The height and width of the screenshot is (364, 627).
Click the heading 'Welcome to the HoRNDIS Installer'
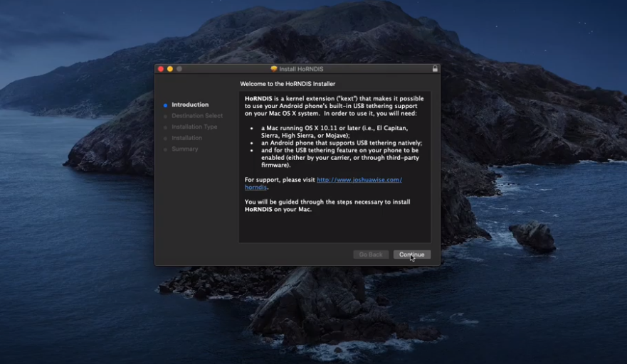click(x=288, y=84)
